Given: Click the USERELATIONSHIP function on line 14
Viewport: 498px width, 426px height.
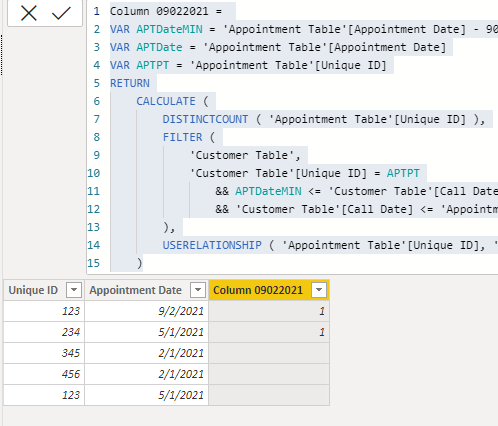Looking at the screenshot, I should [212, 245].
